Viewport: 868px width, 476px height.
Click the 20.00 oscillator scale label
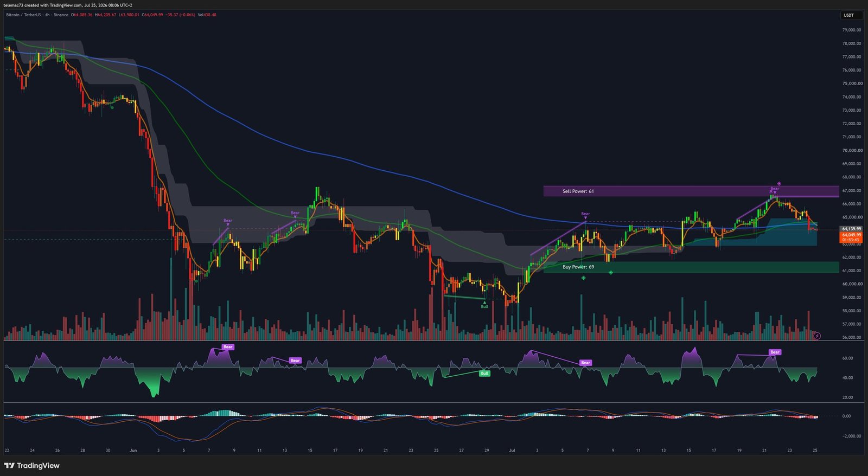click(847, 397)
